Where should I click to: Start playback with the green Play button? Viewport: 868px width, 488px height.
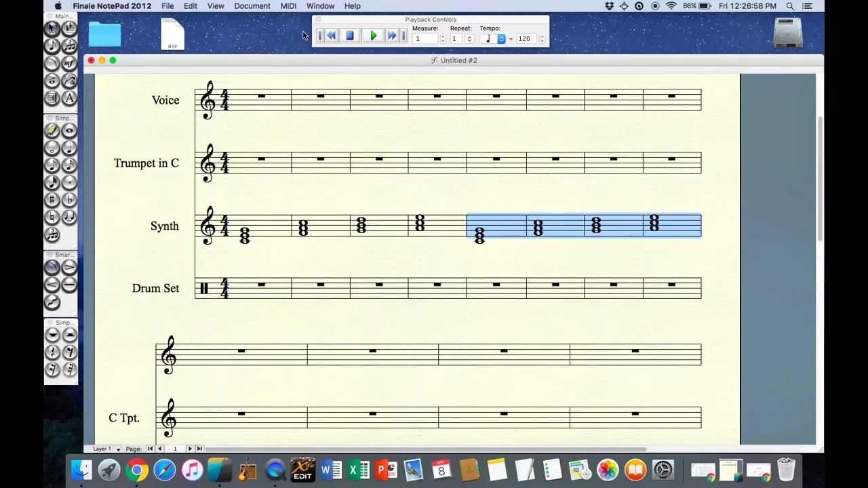coord(373,36)
